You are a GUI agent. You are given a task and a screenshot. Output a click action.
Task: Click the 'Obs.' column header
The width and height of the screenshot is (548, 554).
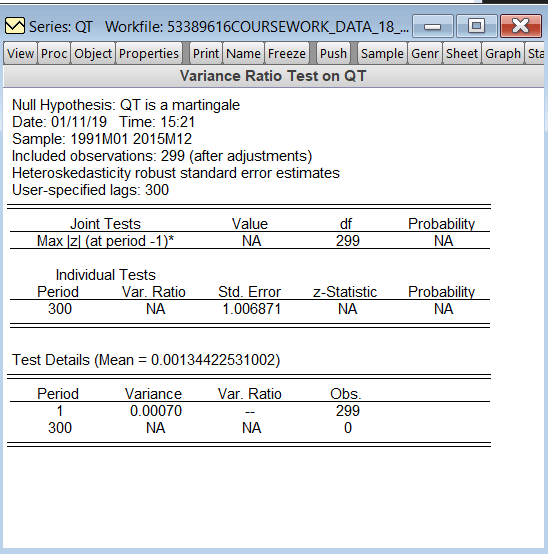pyautogui.click(x=346, y=394)
